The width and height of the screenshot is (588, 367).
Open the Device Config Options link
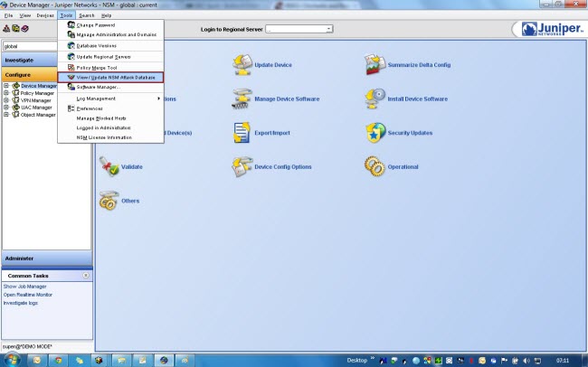pyautogui.click(x=283, y=167)
